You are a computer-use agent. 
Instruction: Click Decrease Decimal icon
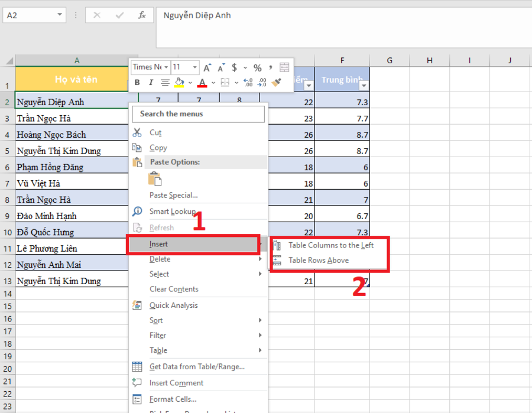[262, 82]
